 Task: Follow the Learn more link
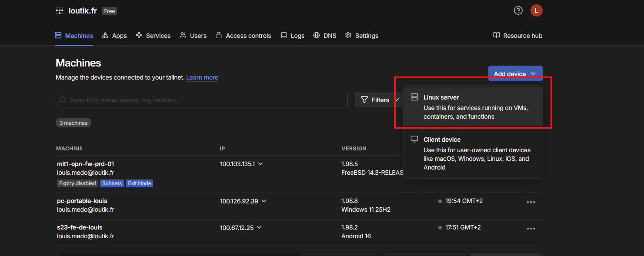pos(202,77)
